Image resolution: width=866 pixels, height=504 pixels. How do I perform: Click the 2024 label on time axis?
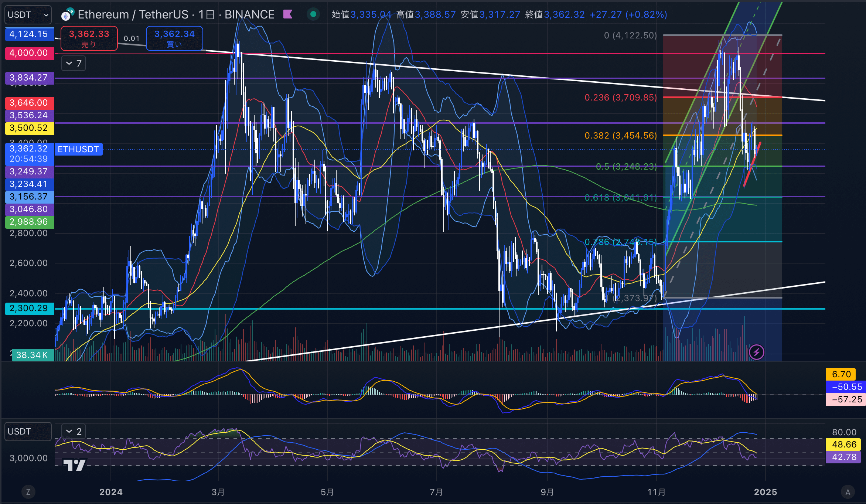[111, 492]
